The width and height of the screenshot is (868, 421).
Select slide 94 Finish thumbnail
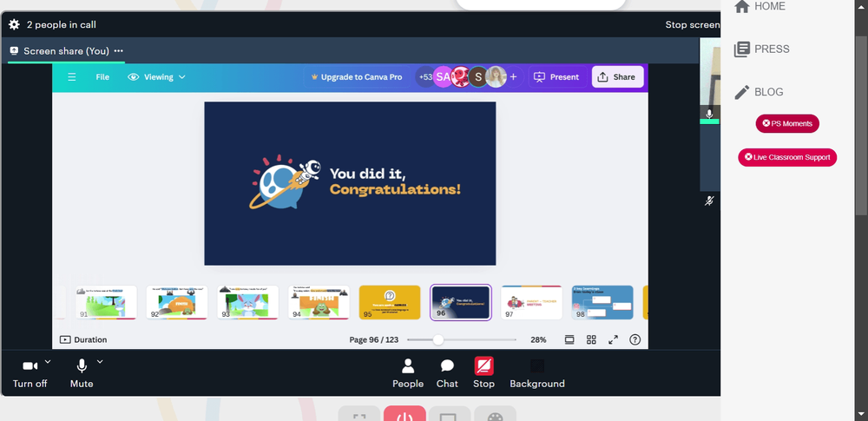(x=319, y=302)
